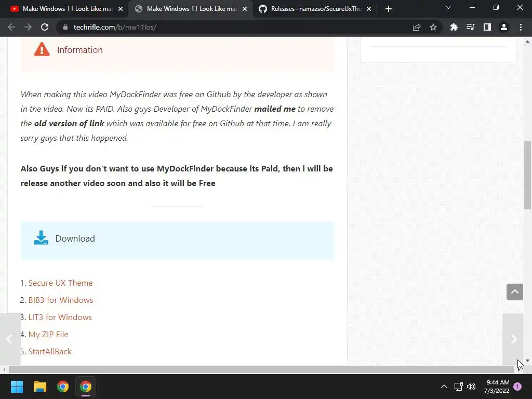Click the vertical scrollbar thumb
Screen dimensions: 532x399
[x=528, y=176]
